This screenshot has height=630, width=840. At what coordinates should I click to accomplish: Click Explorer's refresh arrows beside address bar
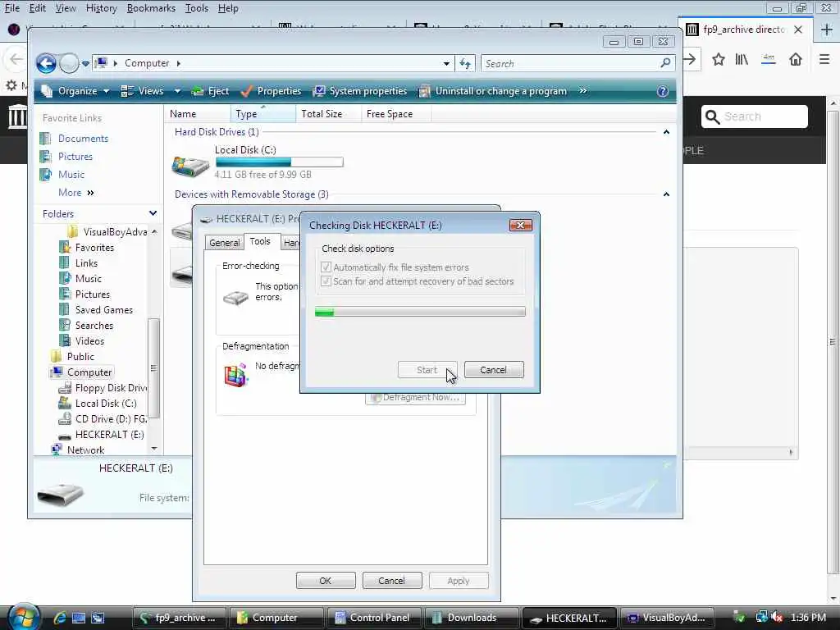point(465,64)
